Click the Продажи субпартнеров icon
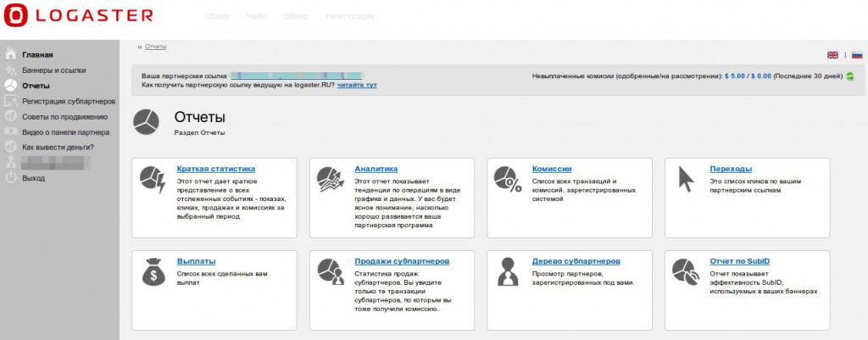Image resolution: width=868 pixels, height=340 pixels. point(331,271)
